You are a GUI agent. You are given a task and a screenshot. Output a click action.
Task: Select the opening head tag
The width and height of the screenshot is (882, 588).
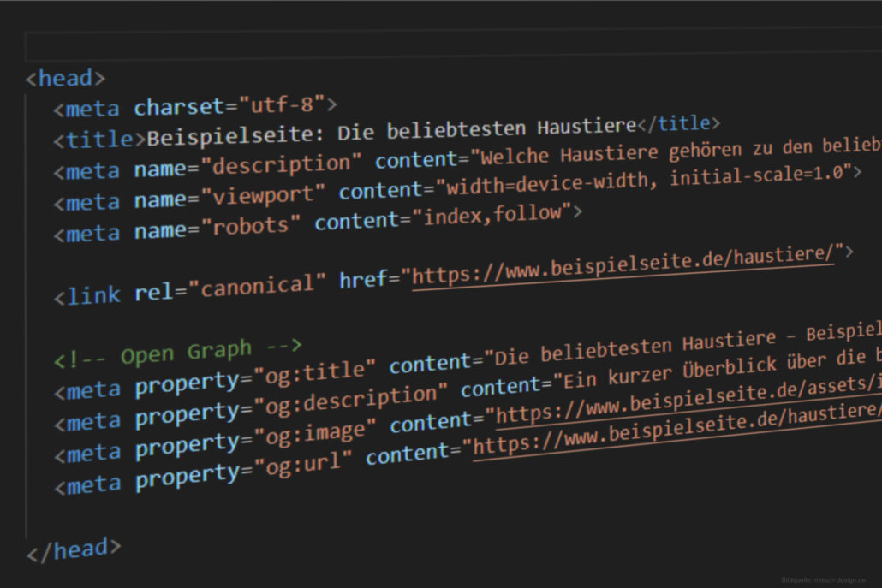pos(64,77)
